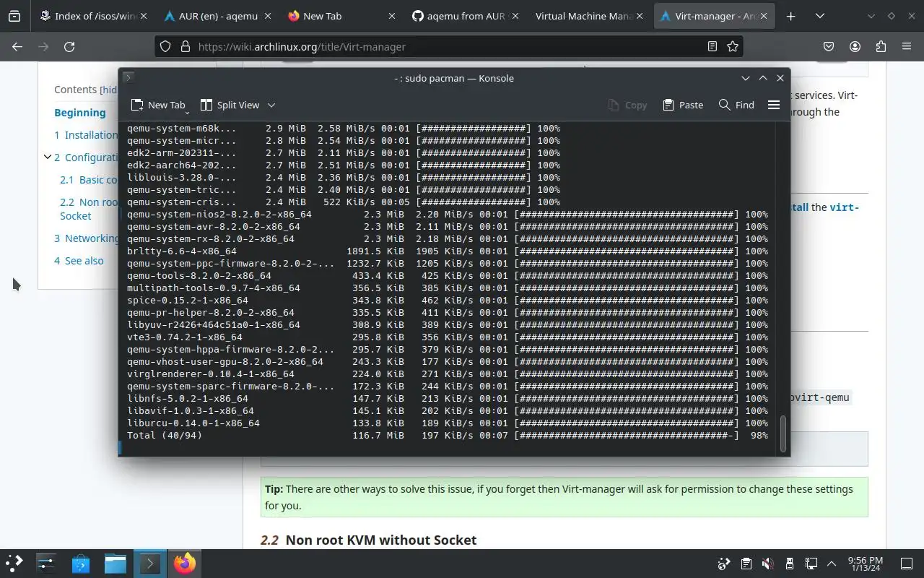Click the Konsole terminal scrollbar thumb
The height and width of the screenshot is (578, 924).
(x=783, y=433)
